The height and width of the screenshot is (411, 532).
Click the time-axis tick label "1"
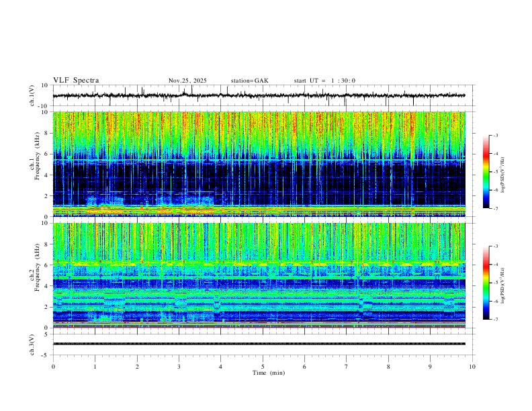95,367
